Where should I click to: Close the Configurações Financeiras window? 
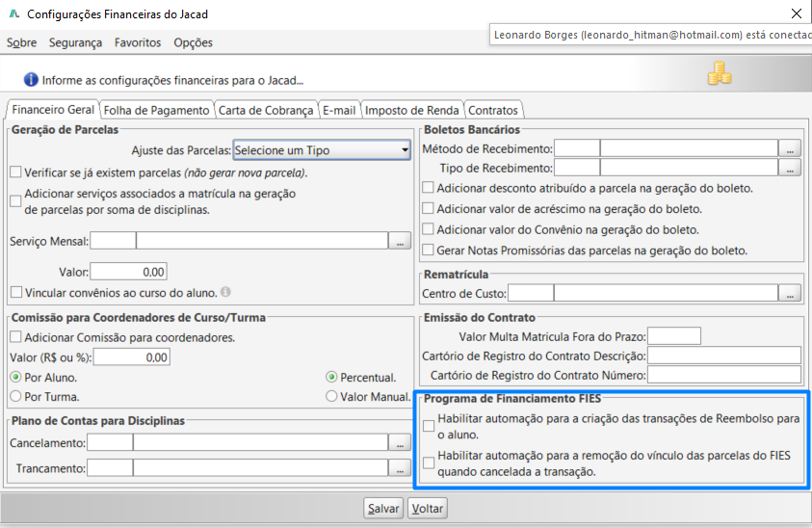(797, 14)
